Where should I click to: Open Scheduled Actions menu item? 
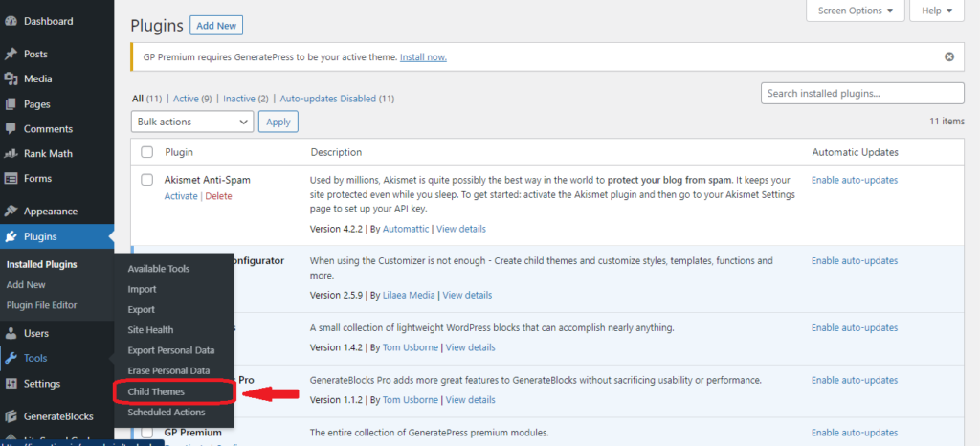click(x=167, y=413)
